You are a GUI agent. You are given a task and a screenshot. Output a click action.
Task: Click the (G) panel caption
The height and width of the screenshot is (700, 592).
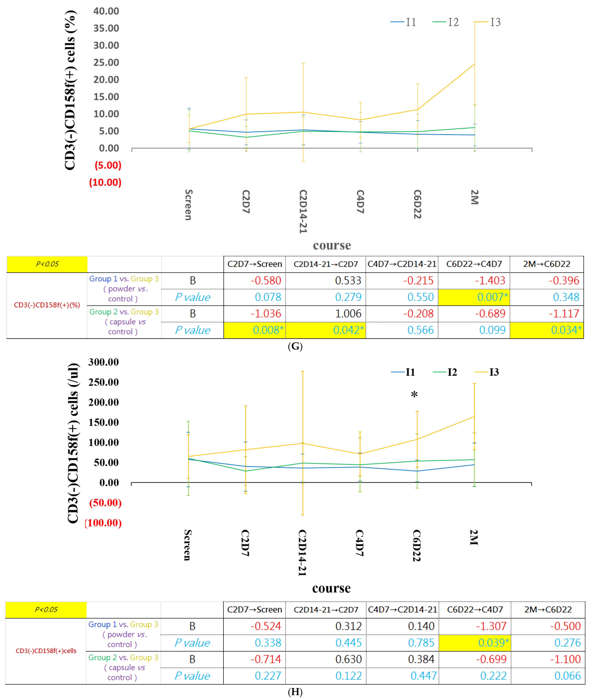pos(295,346)
